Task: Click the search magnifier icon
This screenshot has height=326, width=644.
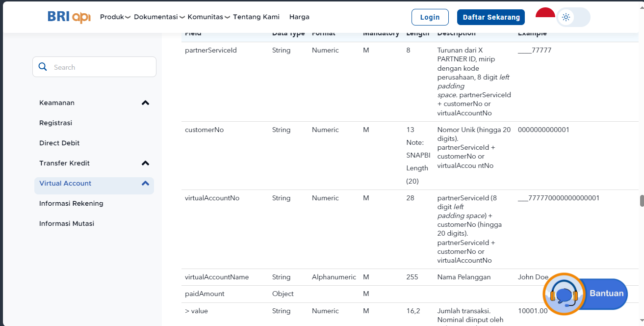Action: pos(43,67)
